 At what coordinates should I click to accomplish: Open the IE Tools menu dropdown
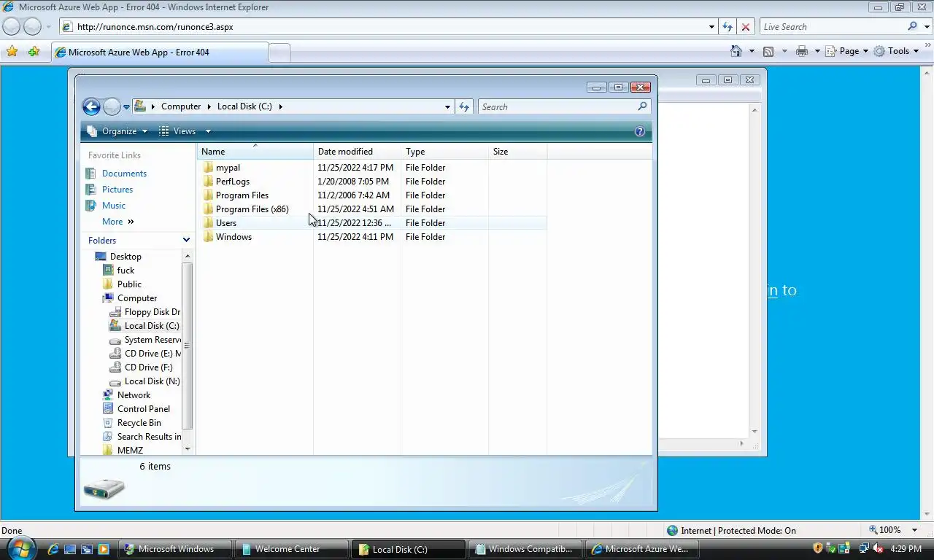click(896, 51)
